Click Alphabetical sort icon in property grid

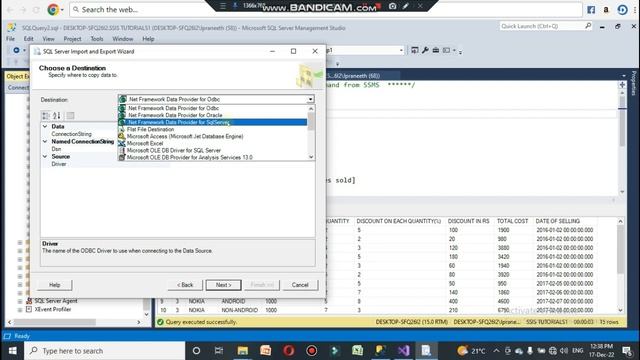[57, 116]
